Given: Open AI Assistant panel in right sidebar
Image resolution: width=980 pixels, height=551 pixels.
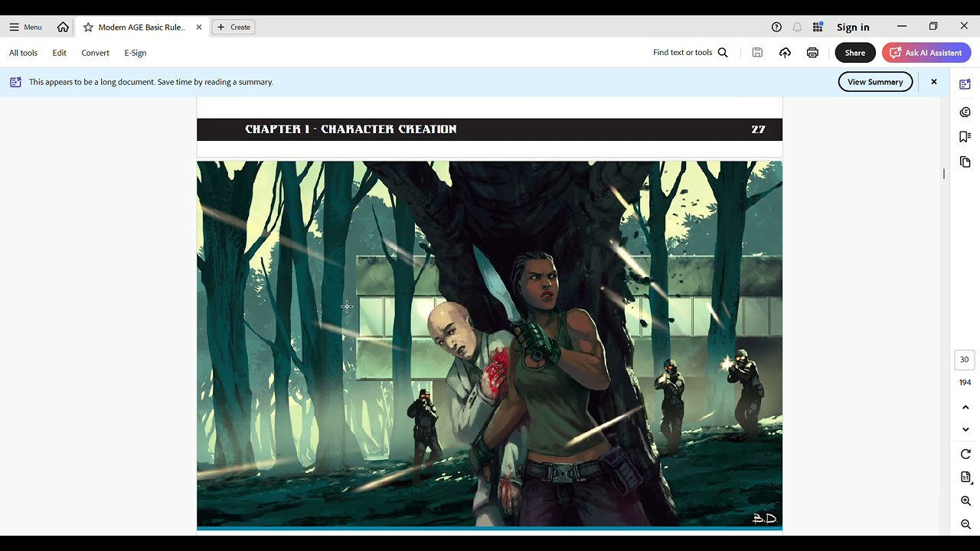Looking at the screenshot, I should pyautogui.click(x=965, y=84).
